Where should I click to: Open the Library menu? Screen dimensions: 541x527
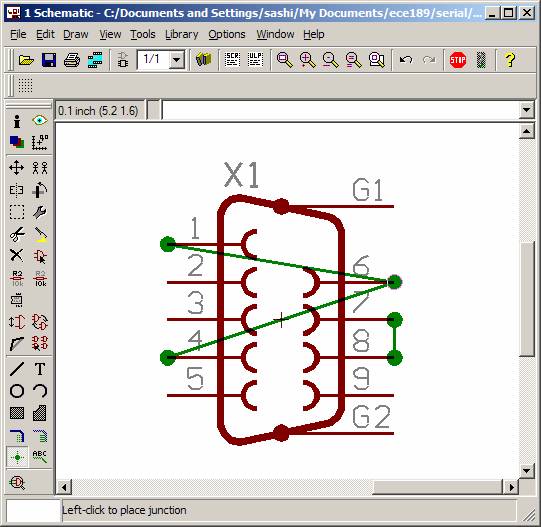click(181, 34)
